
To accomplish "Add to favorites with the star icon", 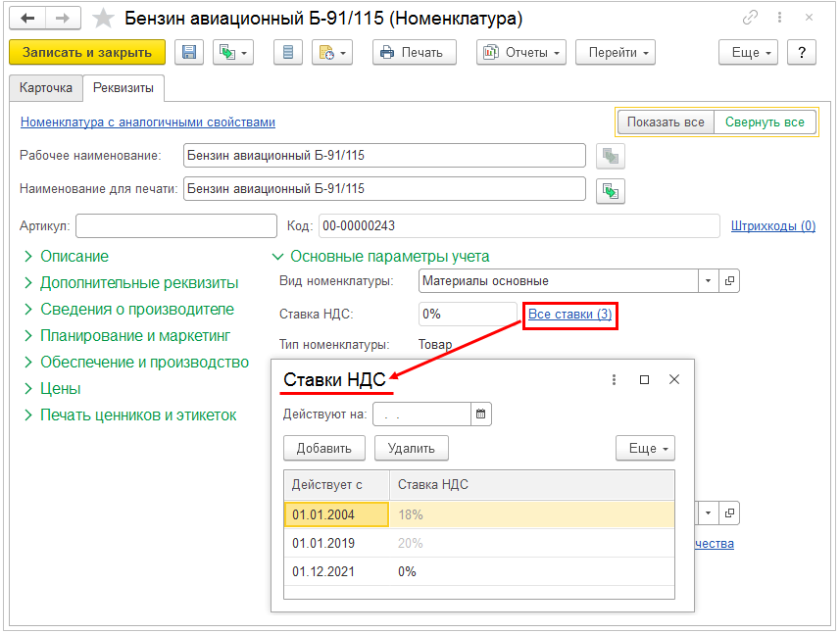I will point(103,19).
